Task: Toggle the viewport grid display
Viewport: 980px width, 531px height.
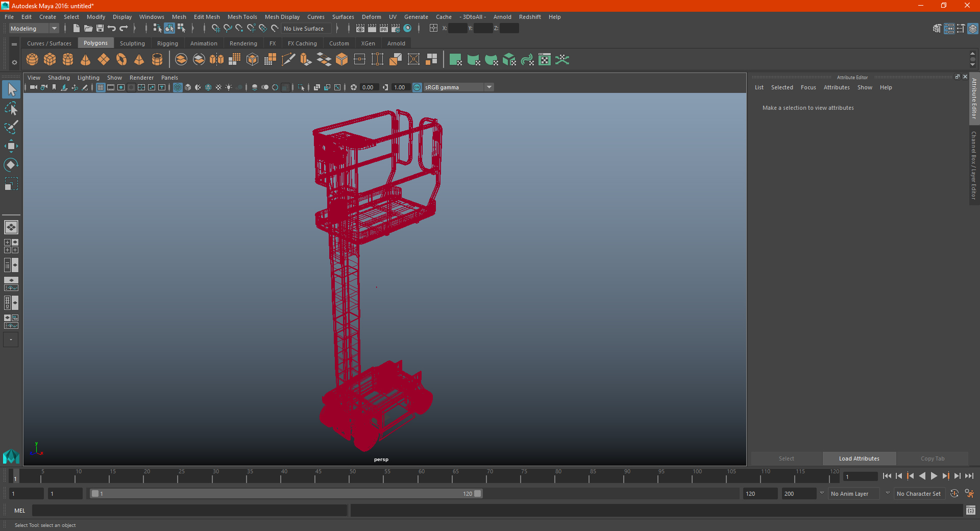Action: click(x=101, y=87)
